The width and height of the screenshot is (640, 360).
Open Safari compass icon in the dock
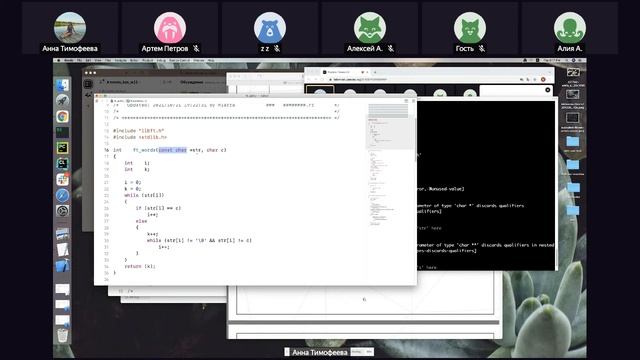62,195
